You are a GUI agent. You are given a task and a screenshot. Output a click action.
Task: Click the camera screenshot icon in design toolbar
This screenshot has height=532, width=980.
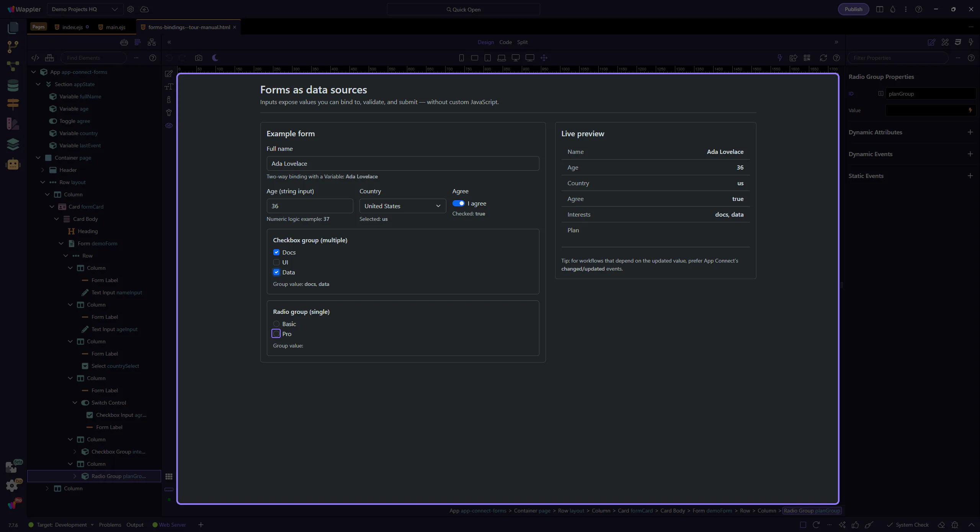[198, 58]
